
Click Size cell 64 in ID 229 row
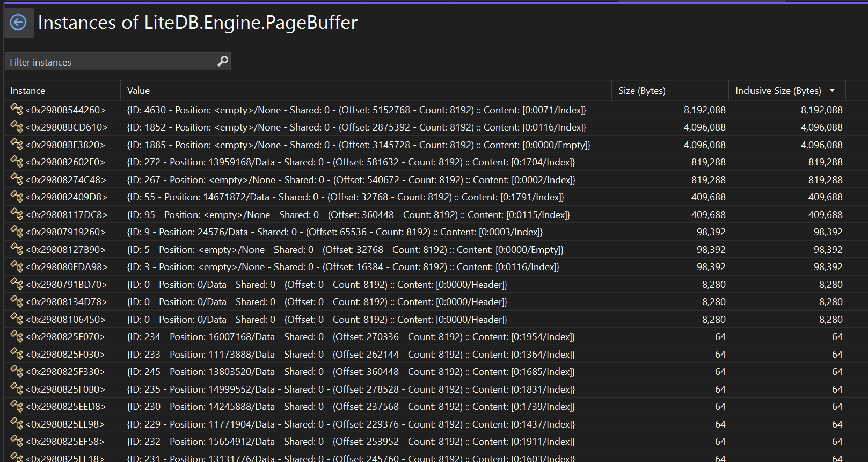[x=720, y=424]
